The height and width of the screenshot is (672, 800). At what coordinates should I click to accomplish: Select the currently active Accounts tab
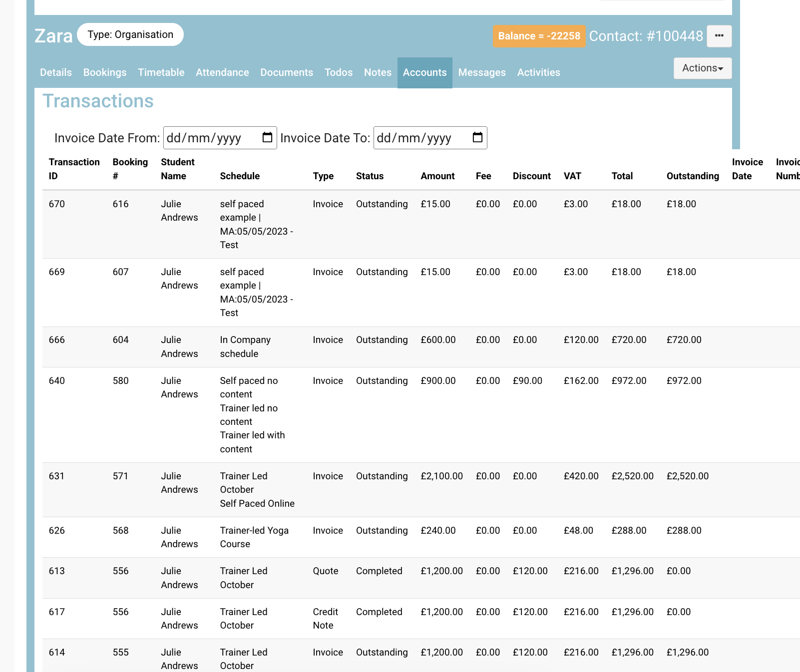pos(424,72)
